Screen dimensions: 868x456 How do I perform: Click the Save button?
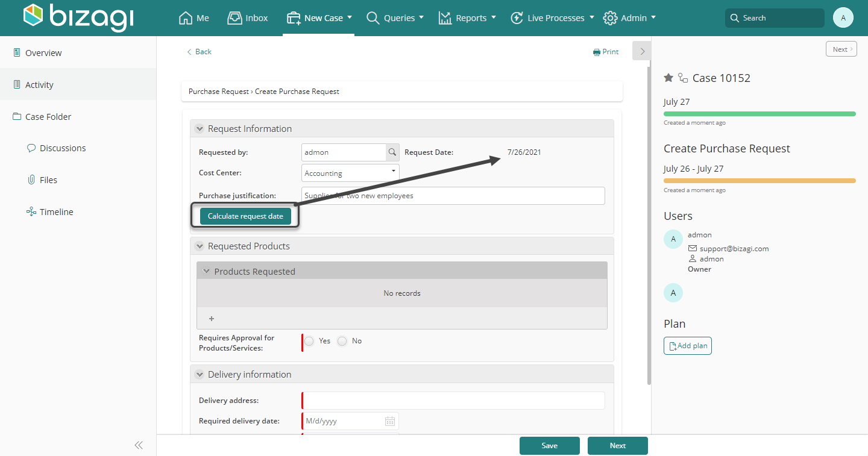[550, 446]
